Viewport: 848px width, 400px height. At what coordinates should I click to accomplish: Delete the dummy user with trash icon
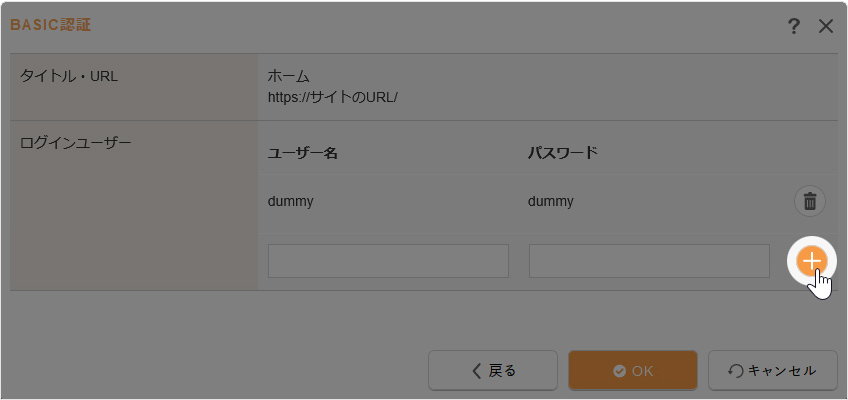[810, 201]
